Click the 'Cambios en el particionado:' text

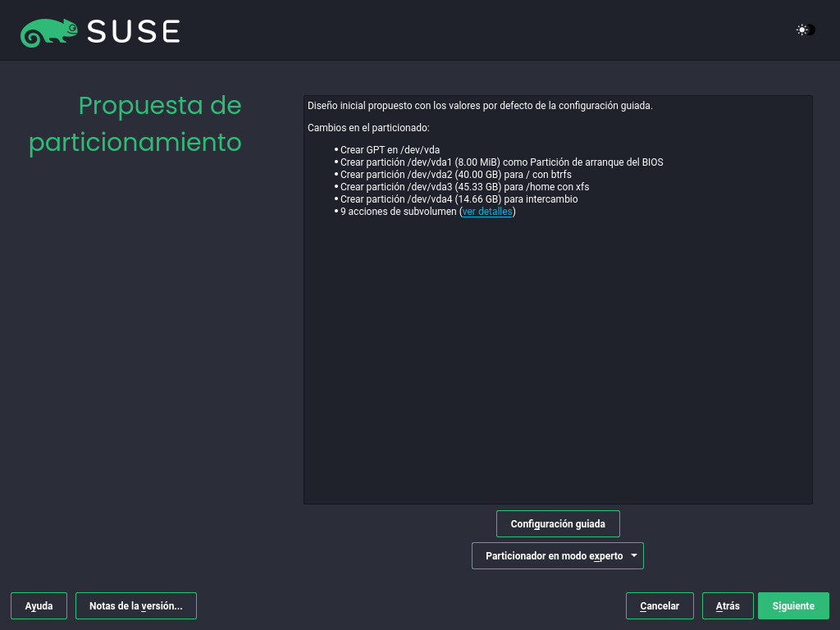(368, 127)
